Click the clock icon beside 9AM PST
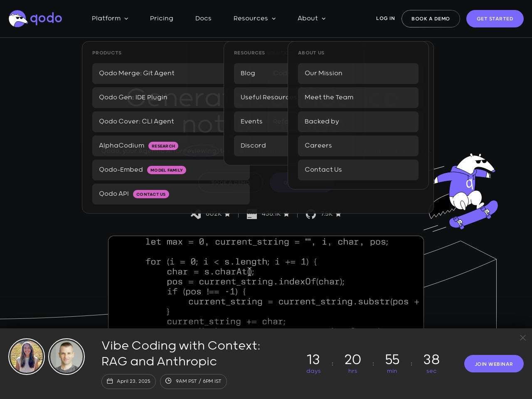Screen dimensions: 532x399 click(168, 381)
